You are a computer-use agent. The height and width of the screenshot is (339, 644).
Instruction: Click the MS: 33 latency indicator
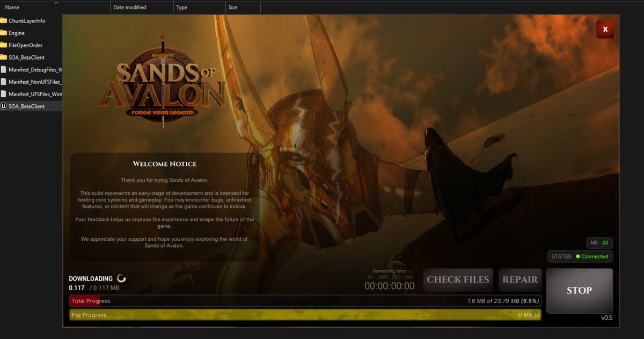point(599,243)
